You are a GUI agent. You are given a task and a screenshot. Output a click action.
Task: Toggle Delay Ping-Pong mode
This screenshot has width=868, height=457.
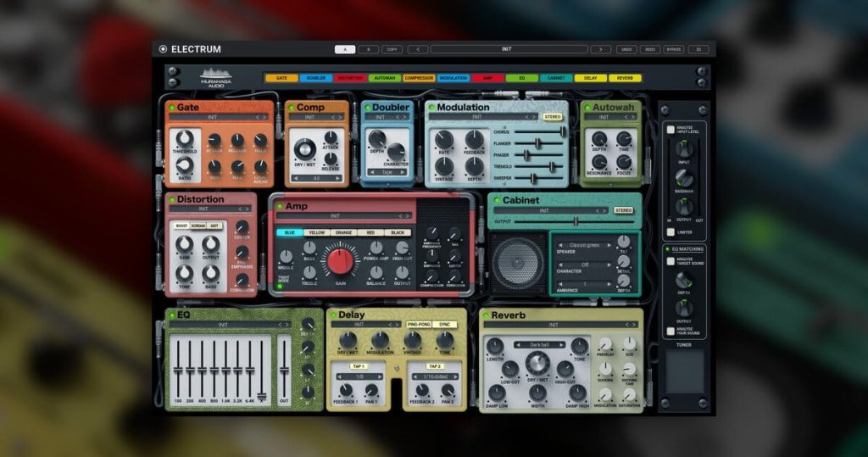coord(419,325)
